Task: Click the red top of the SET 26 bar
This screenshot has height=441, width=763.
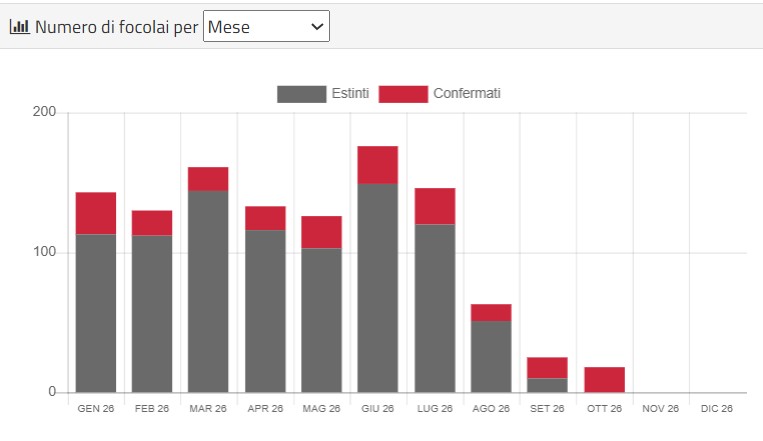Action: point(547,368)
